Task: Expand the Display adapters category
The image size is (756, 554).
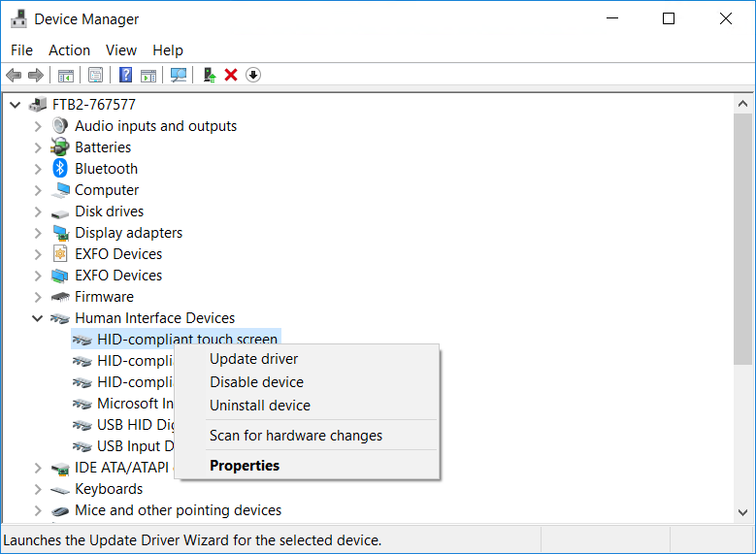Action: coord(38,233)
